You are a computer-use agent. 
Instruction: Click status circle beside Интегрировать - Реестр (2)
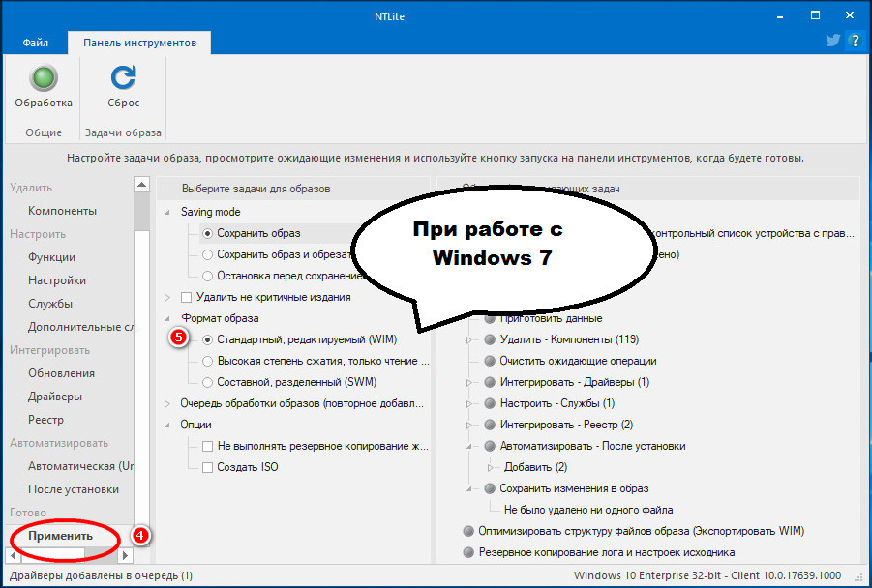pyautogui.click(x=490, y=426)
